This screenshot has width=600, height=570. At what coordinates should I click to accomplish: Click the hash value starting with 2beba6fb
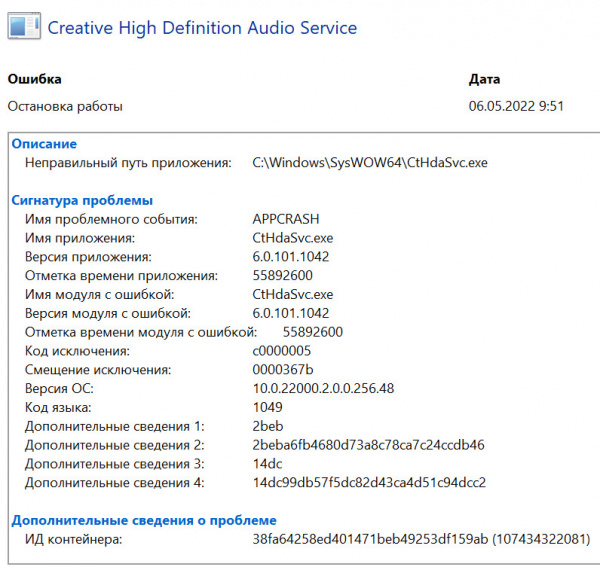point(368,445)
